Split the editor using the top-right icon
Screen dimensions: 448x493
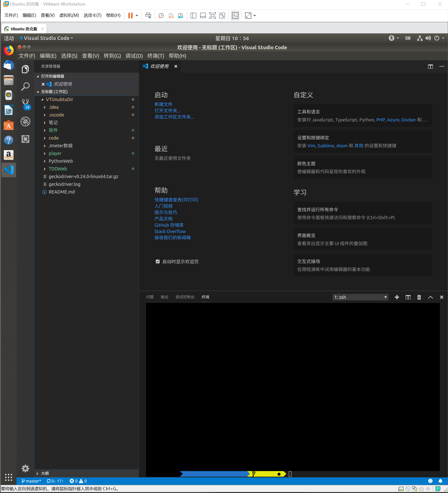431,67
